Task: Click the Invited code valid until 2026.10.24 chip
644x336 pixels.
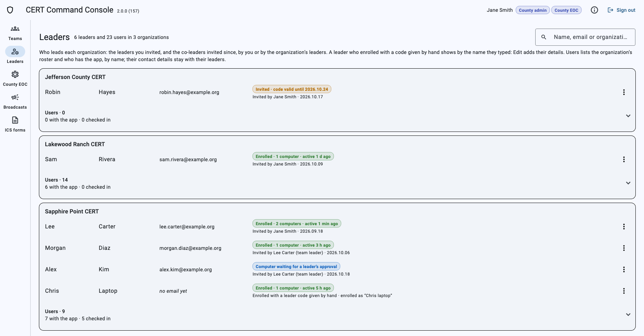Action: click(x=292, y=89)
